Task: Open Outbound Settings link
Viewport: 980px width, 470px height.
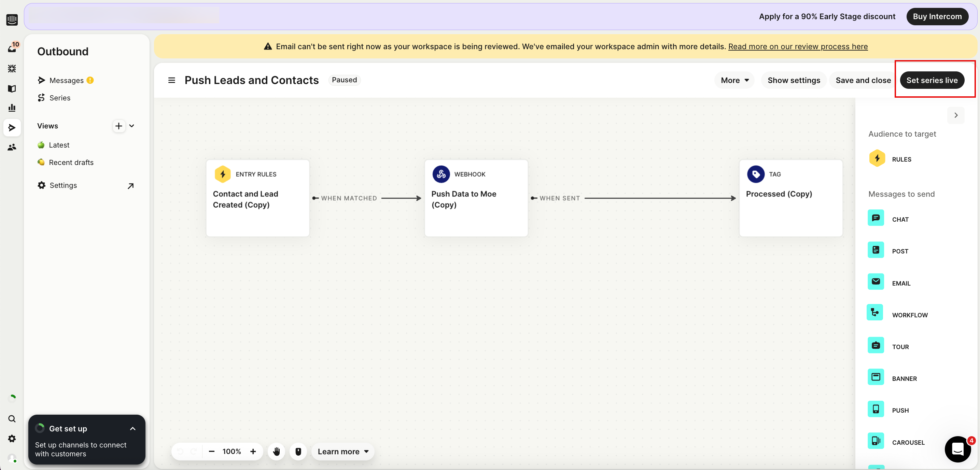Action: pos(63,185)
